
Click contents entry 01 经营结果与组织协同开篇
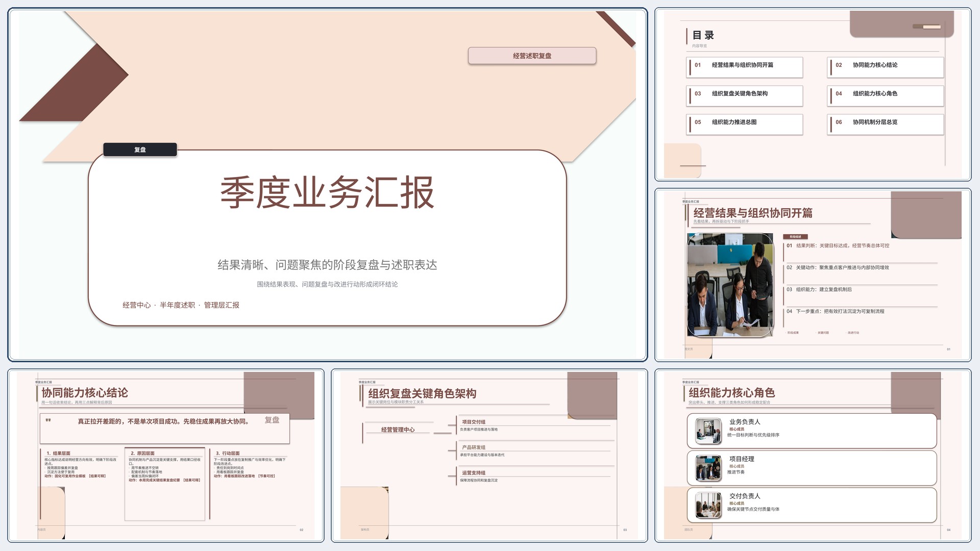745,67
